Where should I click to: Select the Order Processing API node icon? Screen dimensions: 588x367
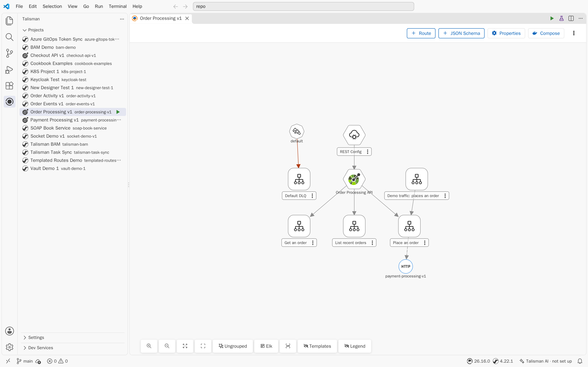click(354, 179)
